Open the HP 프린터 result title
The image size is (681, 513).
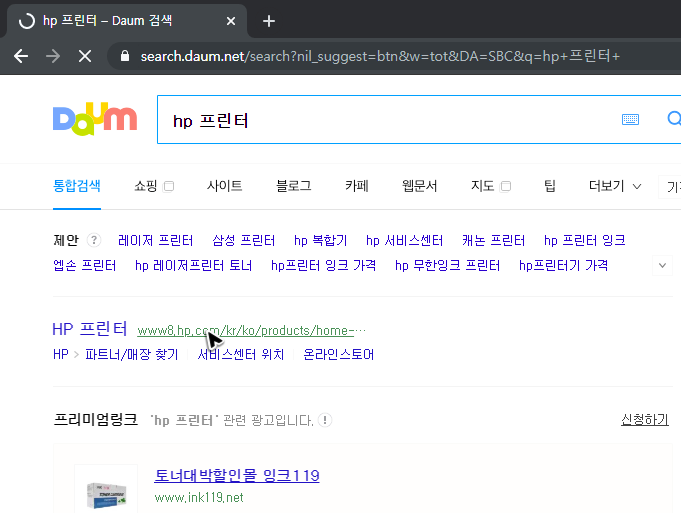click(x=89, y=329)
